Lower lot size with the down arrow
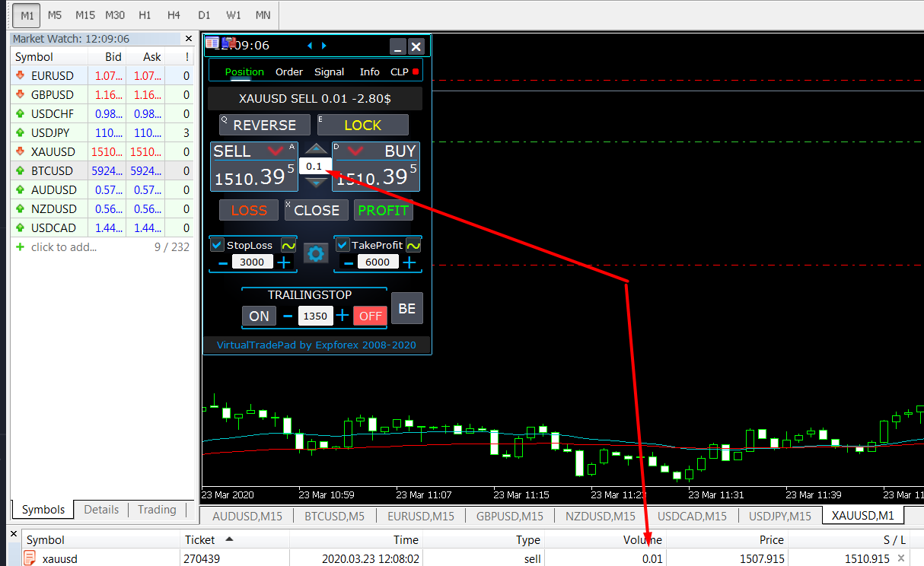 point(315,183)
